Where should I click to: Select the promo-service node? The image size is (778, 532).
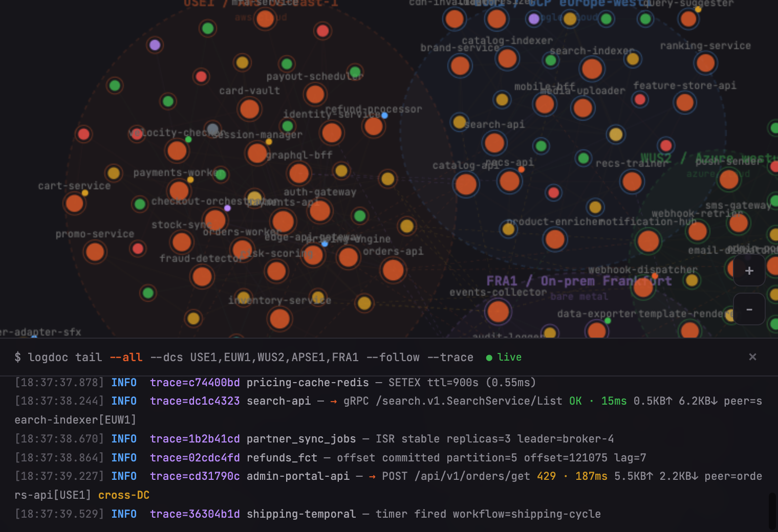(x=95, y=252)
